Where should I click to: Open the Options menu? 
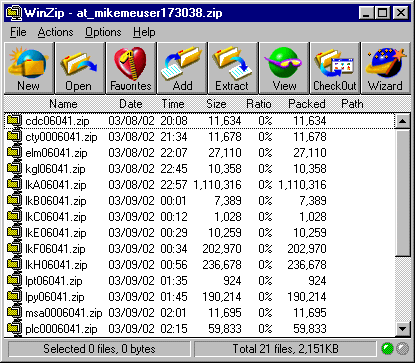pos(103,32)
